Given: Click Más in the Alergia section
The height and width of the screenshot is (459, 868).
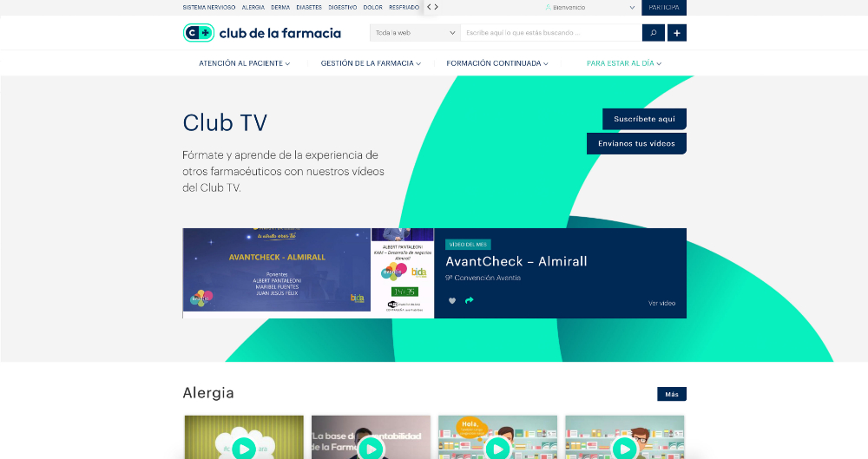Looking at the screenshot, I should (x=672, y=394).
